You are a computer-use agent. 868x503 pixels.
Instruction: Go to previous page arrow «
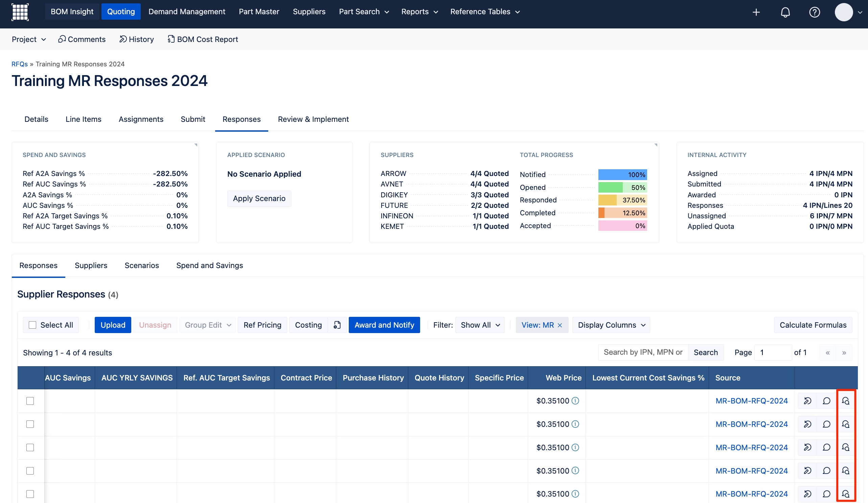827,353
